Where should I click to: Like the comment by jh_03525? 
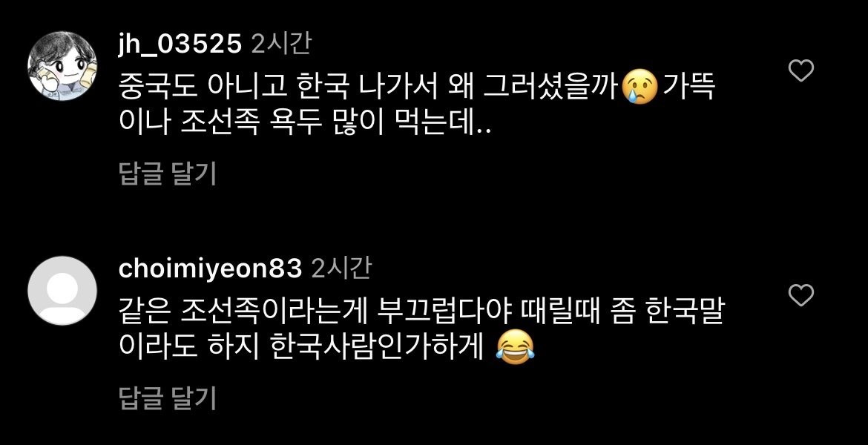coord(800,71)
